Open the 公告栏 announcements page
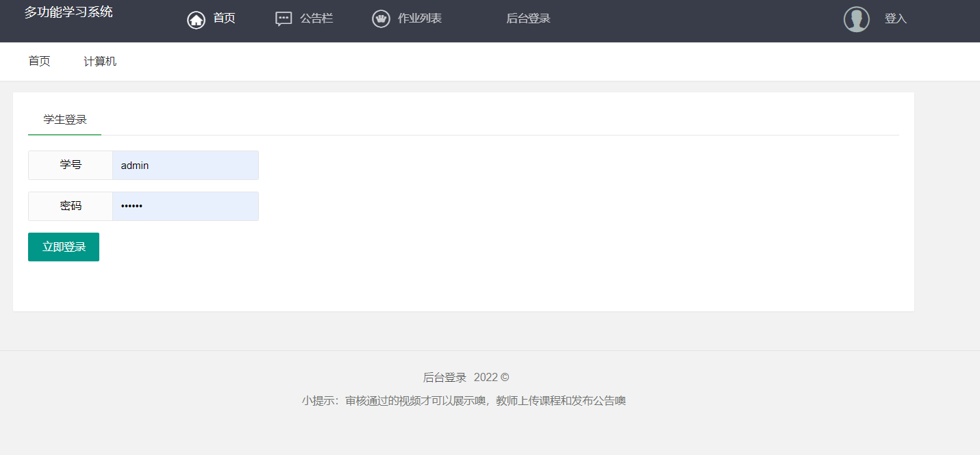 pyautogui.click(x=316, y=19)
